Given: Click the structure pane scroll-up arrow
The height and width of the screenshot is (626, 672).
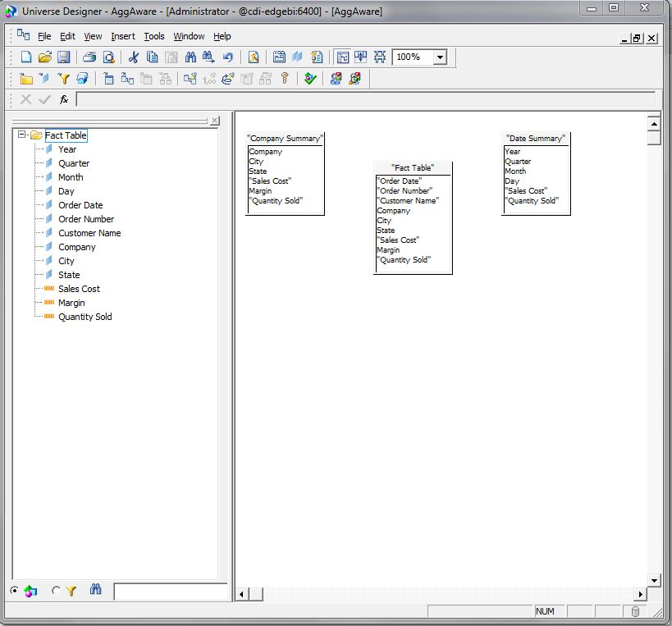Looking at the screenshot, I should tap(654, 124).
